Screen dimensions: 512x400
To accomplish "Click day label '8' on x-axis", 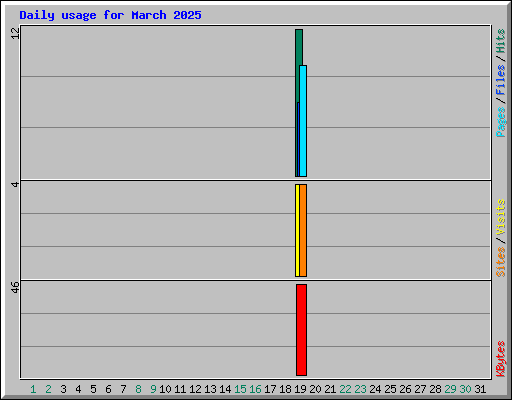I will pyautogui.click(x=138, y=389).
